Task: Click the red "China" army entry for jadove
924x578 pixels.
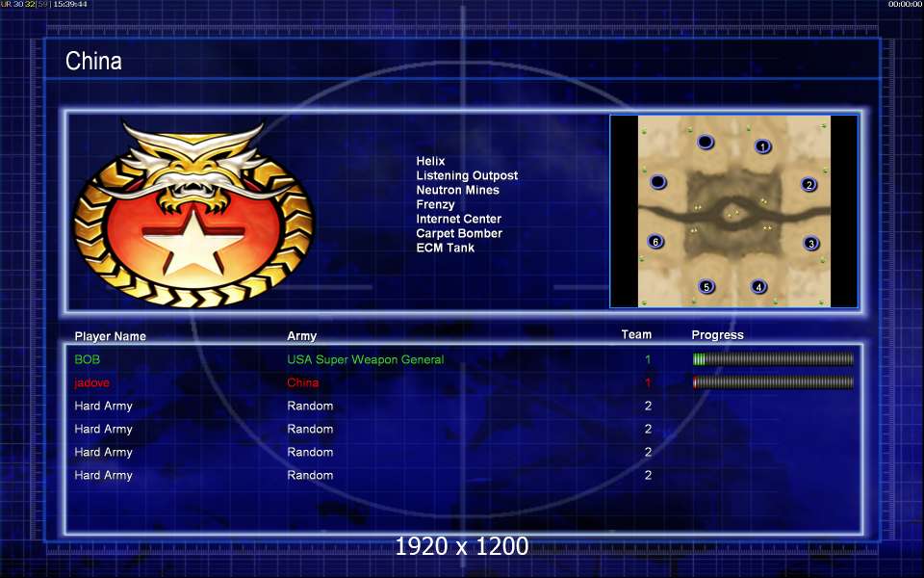Action: coord(303,382)
